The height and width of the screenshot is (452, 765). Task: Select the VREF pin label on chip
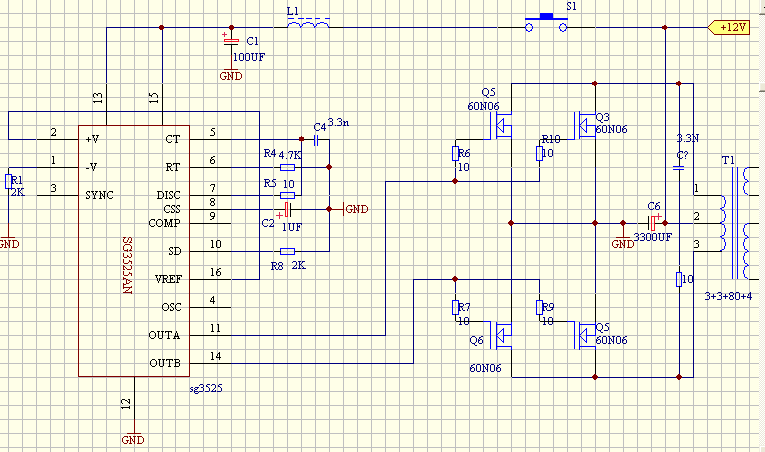(169, 279)
